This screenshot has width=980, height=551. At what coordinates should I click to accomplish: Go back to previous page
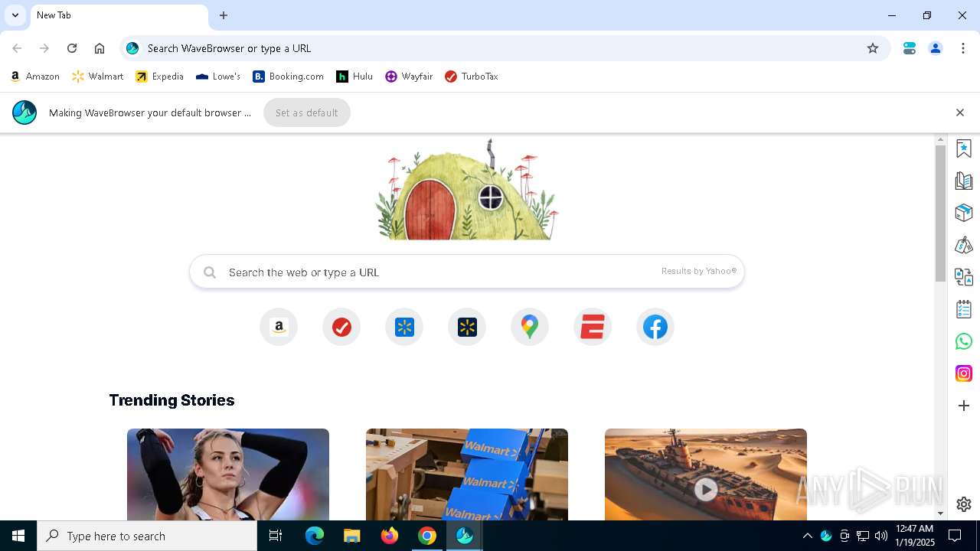click(17, 48)
